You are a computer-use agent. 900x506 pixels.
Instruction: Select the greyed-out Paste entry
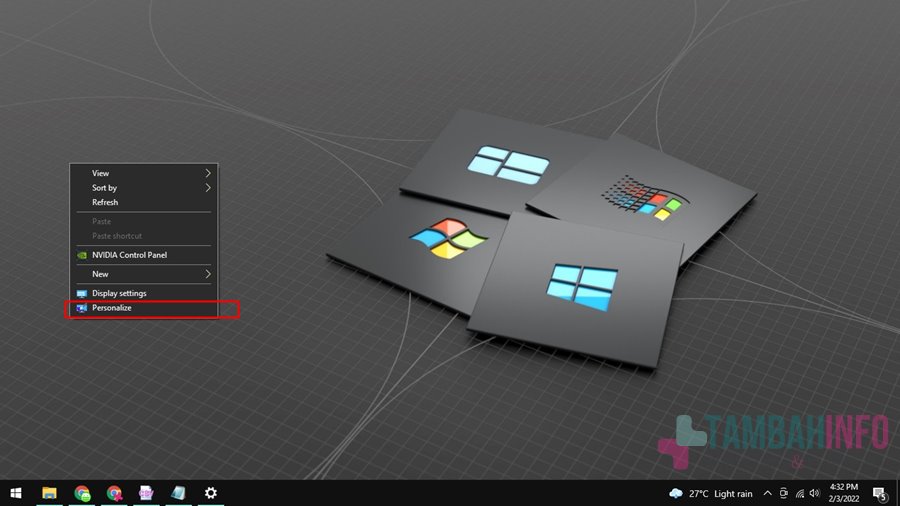pyautogui.click(x=143, y=221)
